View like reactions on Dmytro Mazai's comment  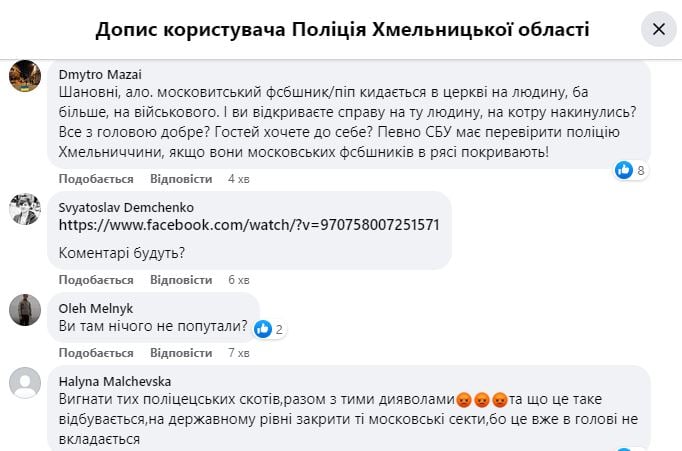coord(630,170)
